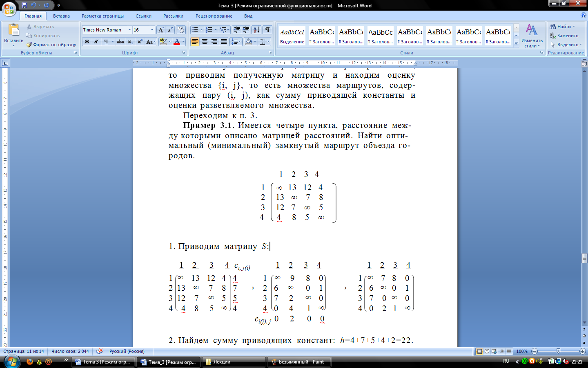The width and height of the screenshot is (588, 368).
Task: Expand the styles gallery
Action: coord(516,43)
